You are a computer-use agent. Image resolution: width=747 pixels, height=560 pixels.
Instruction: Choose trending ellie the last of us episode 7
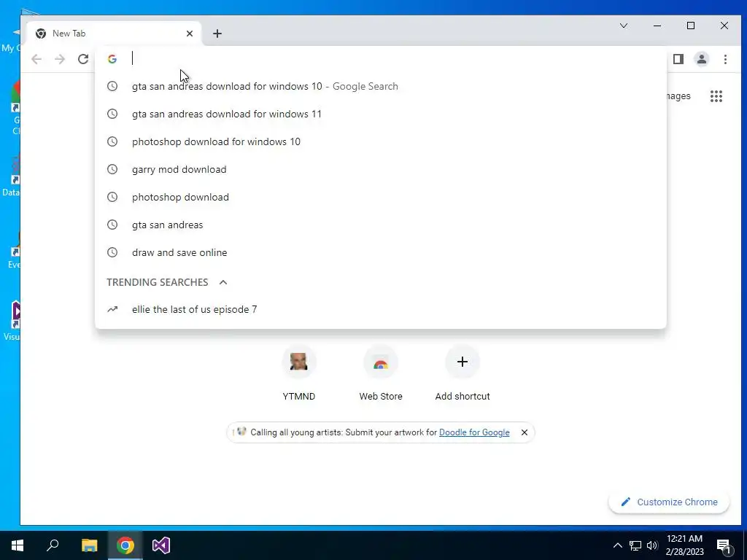(x=381, y=309)
